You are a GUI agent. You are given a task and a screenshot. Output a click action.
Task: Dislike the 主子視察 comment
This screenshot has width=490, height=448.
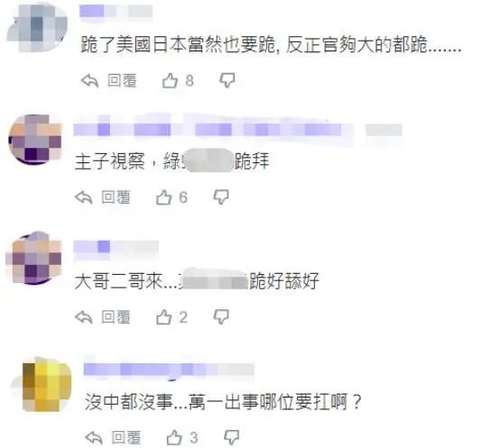[x=221, y=197]
